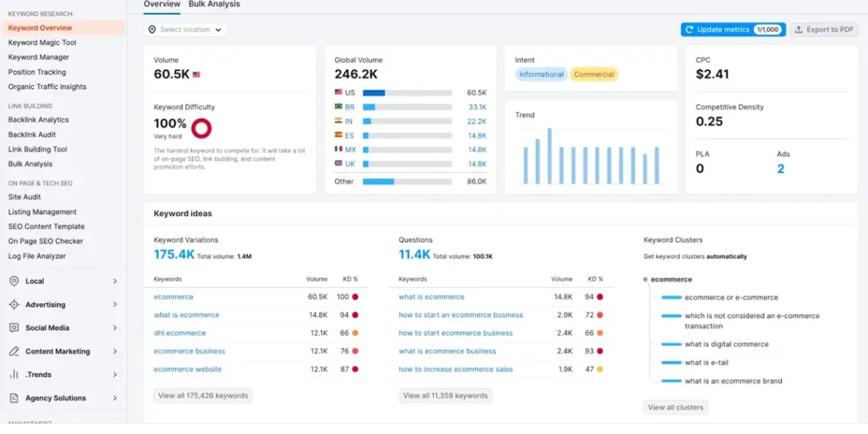
Task: Click the US flag next to Volume
Action: click(196, 75)
